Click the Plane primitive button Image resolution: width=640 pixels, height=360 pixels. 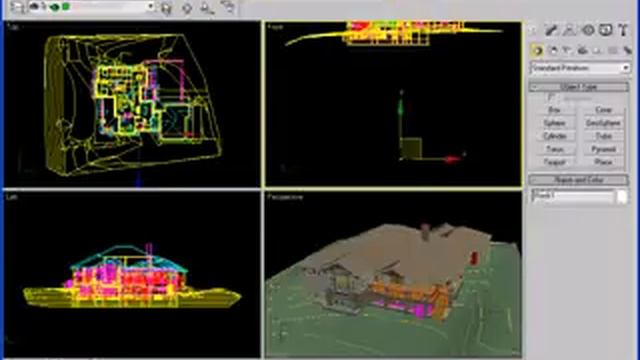603,162
